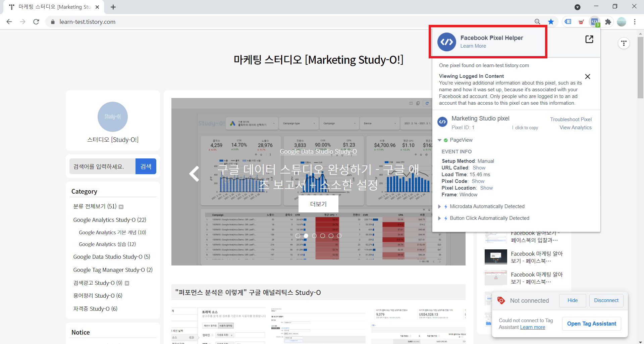
Task: Close the Viewing Logged In Content notice
Action: coord(588,77)
